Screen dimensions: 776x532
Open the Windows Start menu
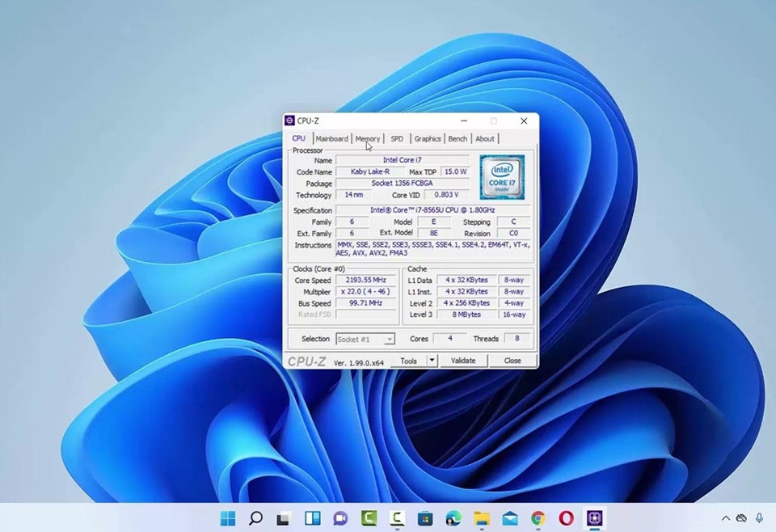228,518
